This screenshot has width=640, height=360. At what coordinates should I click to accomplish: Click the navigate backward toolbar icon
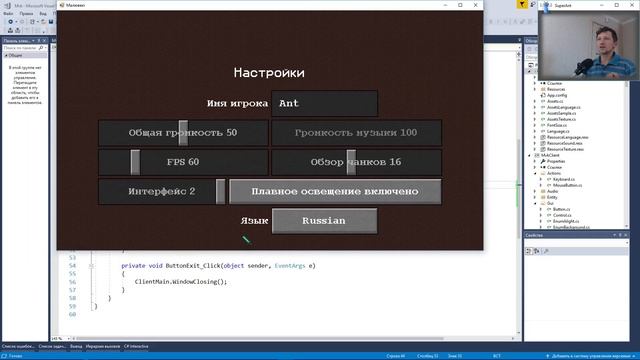point(11,22)
